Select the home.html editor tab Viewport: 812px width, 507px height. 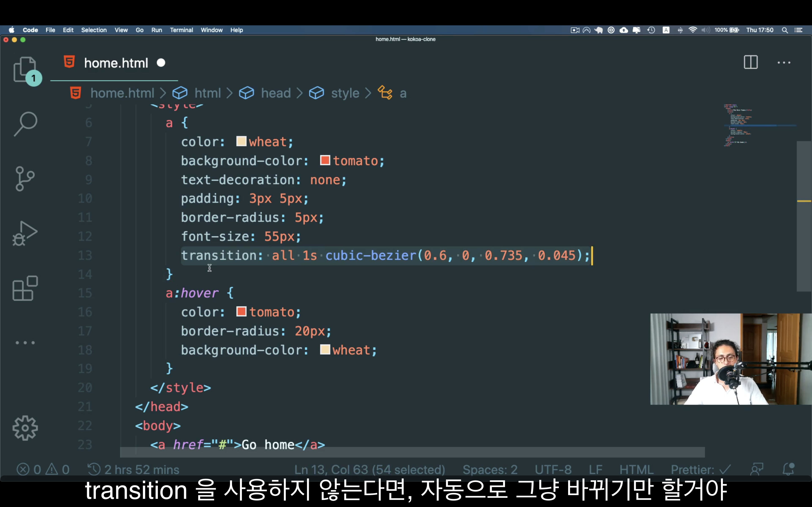[116, 63]
